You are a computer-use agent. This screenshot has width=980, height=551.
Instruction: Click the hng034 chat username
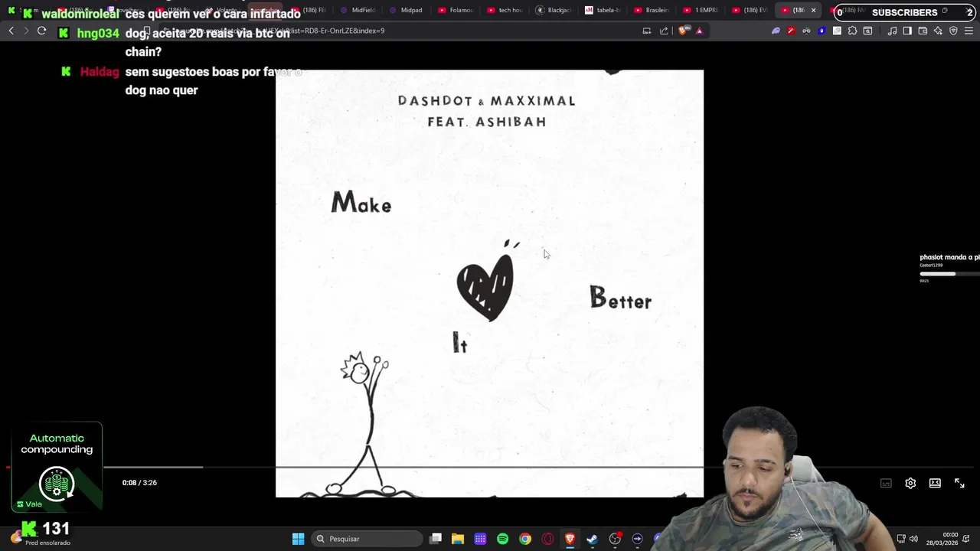[98, 34]
